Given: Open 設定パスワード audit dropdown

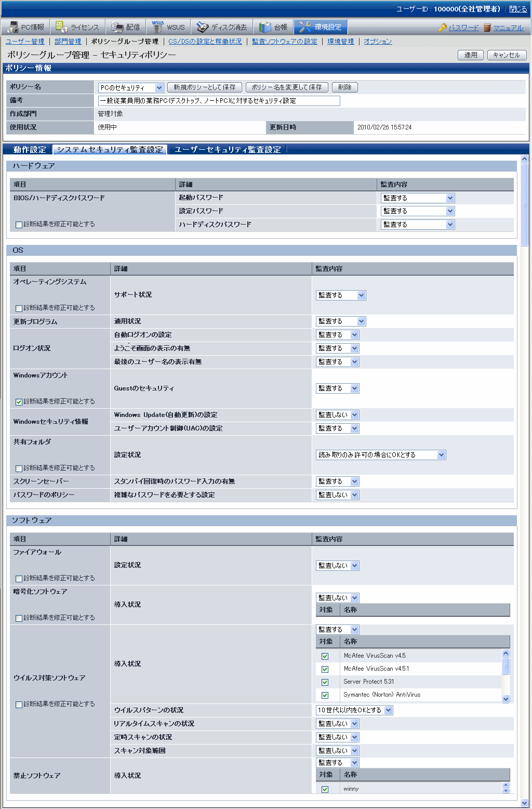Looking at the screenshot, I should 418,211.
